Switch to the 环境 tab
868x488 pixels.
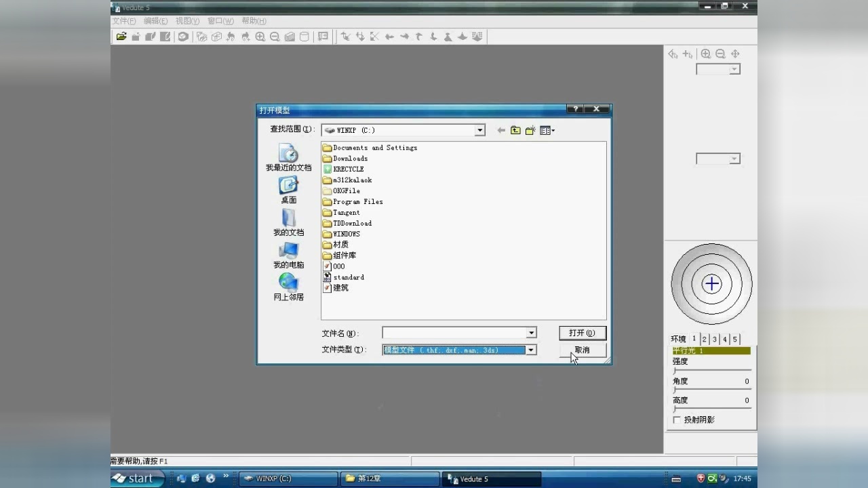click(679, 339)
